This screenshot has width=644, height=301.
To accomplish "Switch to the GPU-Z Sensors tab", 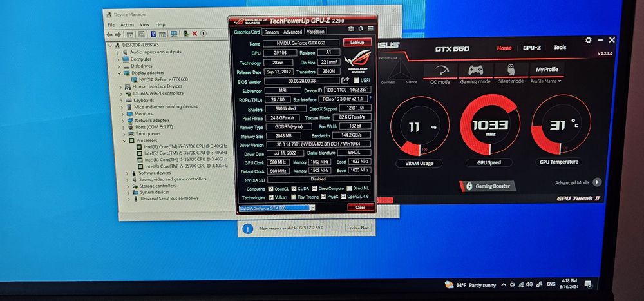I will point(272,32).
